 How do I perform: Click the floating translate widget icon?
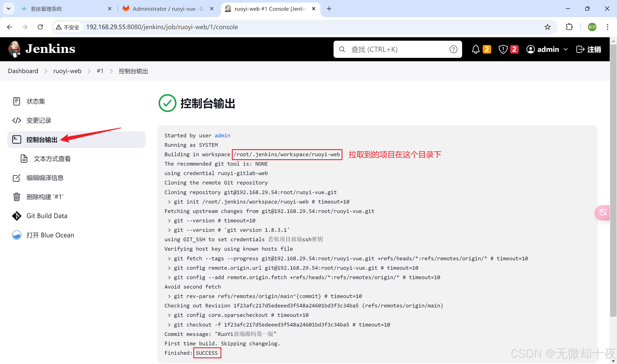(x=603, y=212)
